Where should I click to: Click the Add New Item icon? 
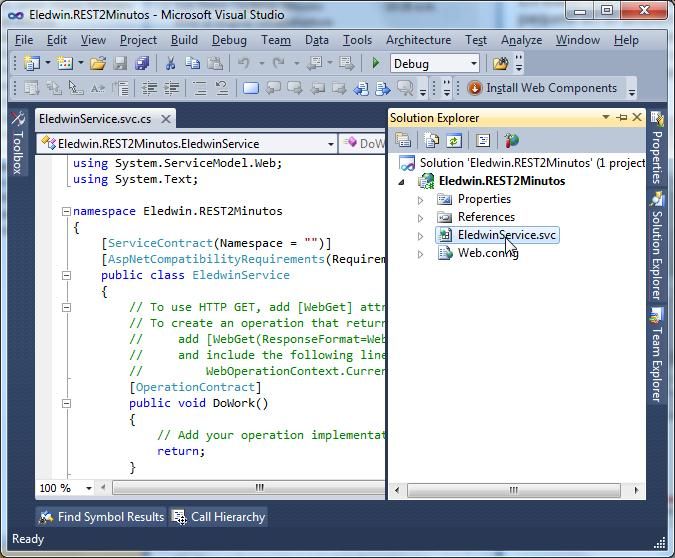coord(65,64)
